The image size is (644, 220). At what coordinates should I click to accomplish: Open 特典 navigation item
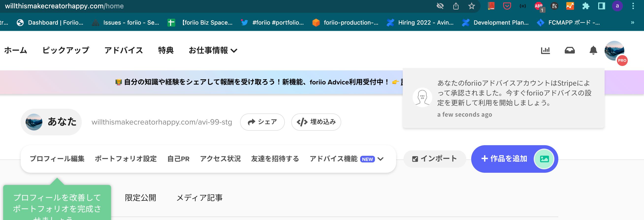point(166,50)
